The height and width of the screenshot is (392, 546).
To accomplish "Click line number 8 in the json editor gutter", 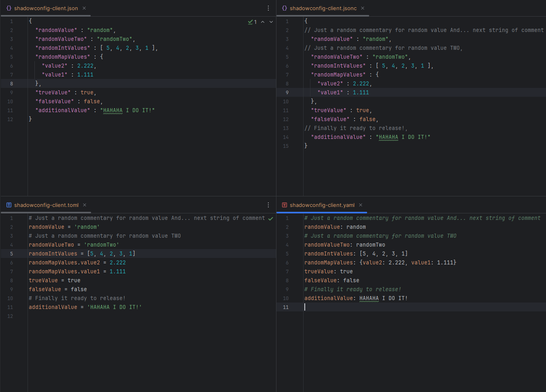I will point(11,83).
